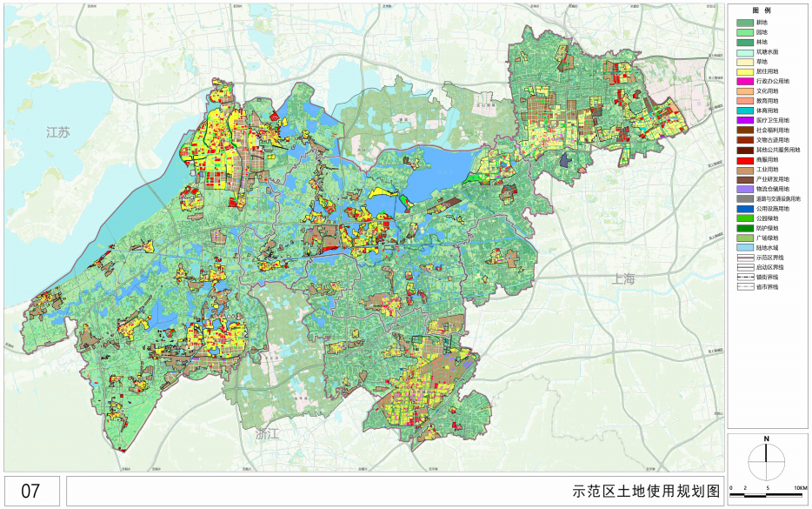The width and height of the screenshot is (812, 509).
Task: Pick the red 商服用地 swatch
Action: click(x=745, y=160)
